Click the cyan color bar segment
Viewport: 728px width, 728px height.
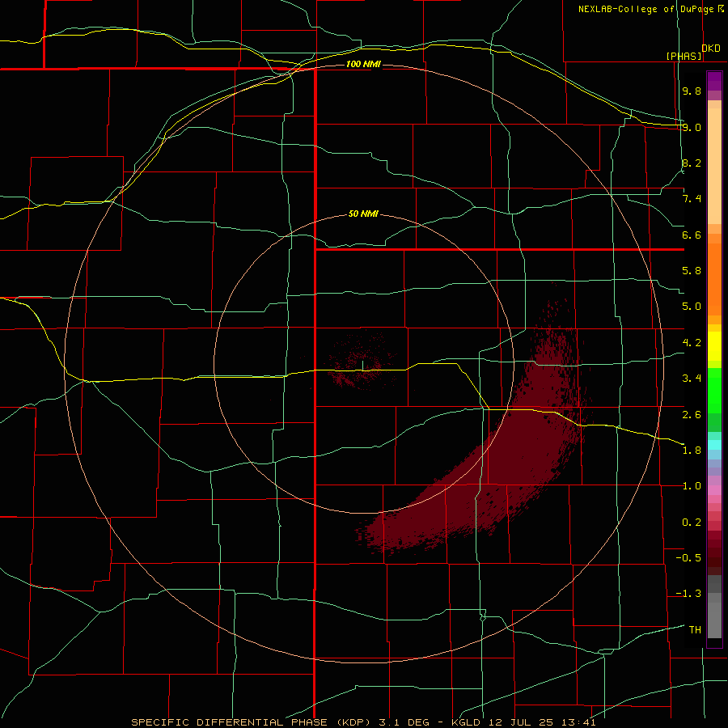pos(714,445)
